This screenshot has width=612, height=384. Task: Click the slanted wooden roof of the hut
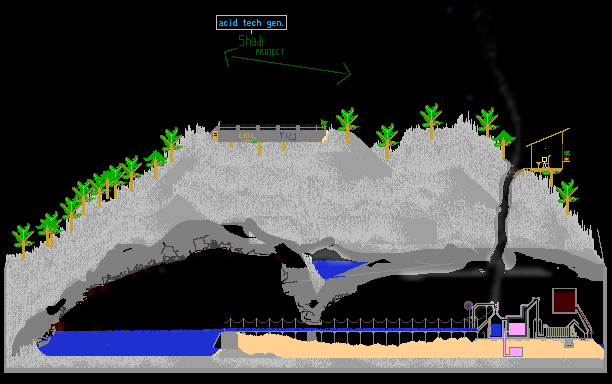click(548, 137)
